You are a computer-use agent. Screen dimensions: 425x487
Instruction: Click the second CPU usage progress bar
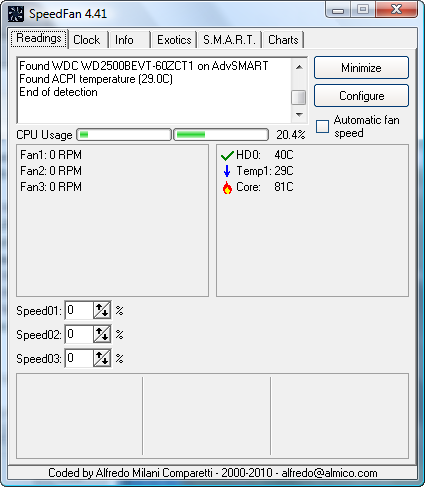point(221,135)
